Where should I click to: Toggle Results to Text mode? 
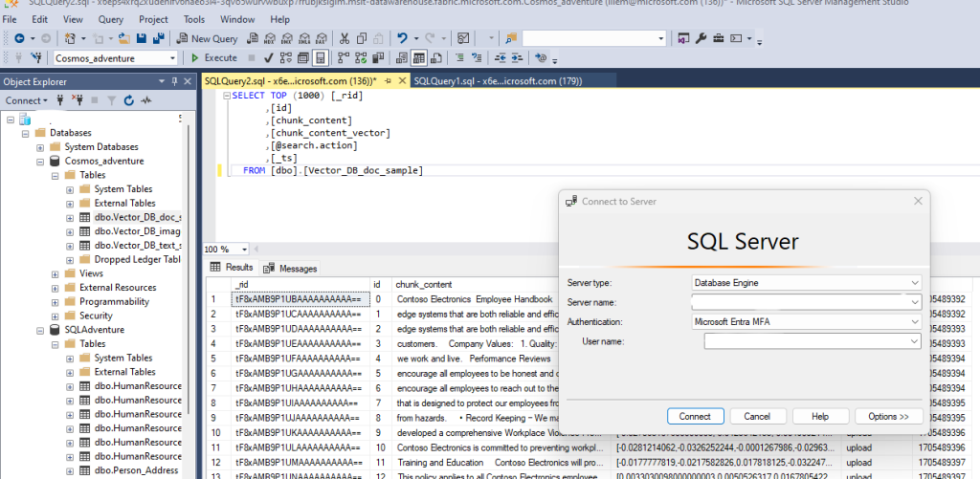click(401, 58)
